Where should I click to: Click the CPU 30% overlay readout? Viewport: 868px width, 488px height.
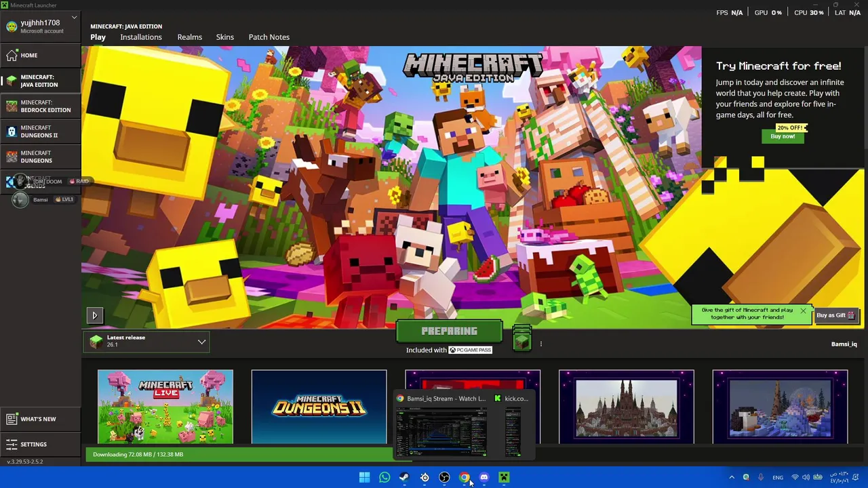(809, 13)
